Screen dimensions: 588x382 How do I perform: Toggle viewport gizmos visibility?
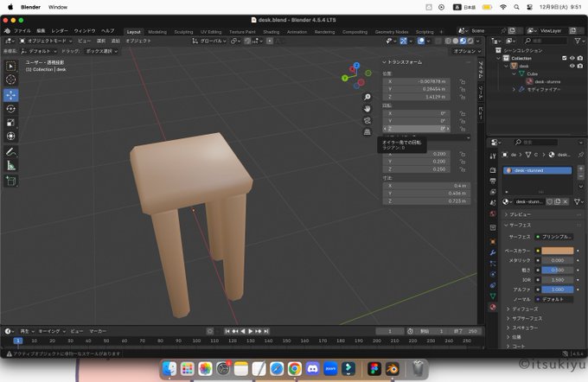point(404,41)
